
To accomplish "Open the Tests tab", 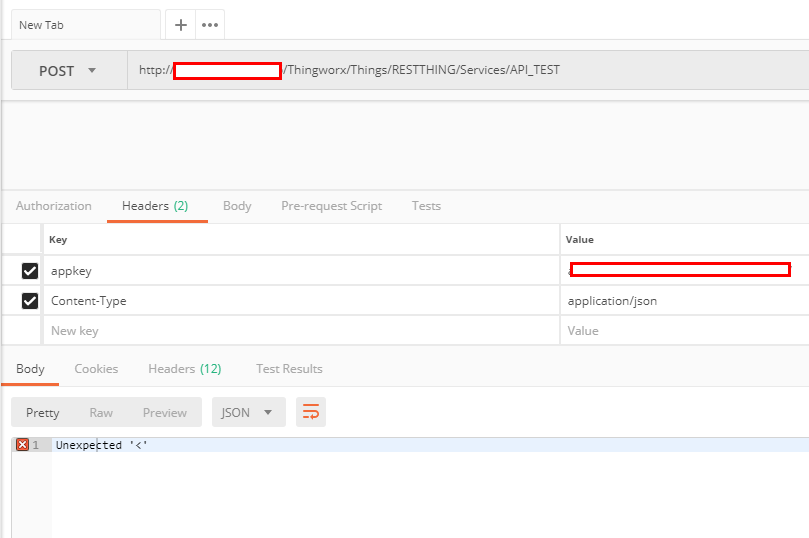I will tap(426, 206).
